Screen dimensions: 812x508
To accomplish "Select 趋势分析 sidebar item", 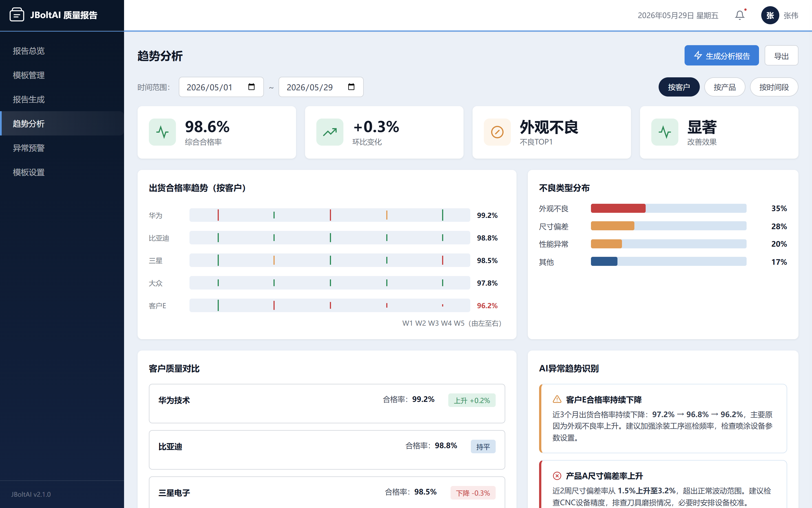I will (62, 123).
